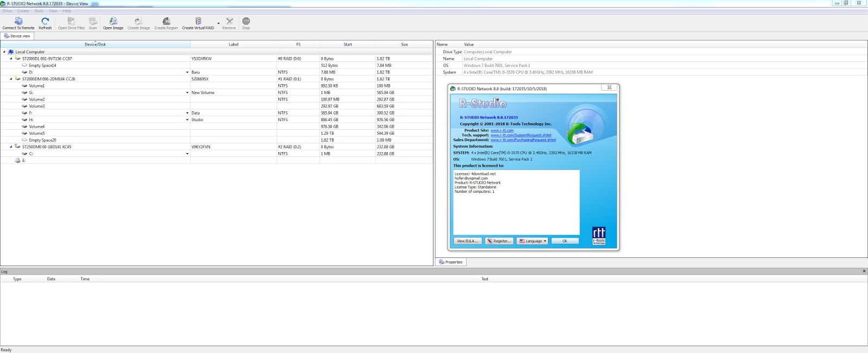
Task: Sort by the Device/Disk column header
Action: coord(95,45)
